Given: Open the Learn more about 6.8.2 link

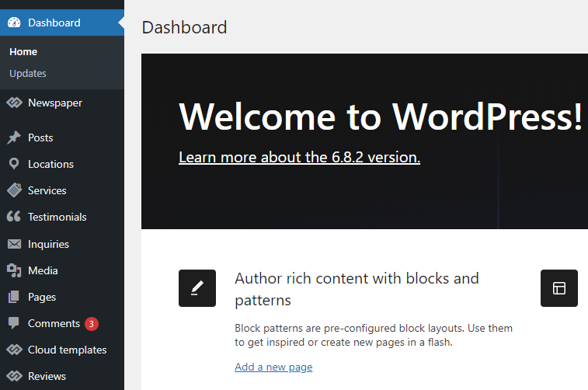Looking at the screenshot, I should [299, 158].
